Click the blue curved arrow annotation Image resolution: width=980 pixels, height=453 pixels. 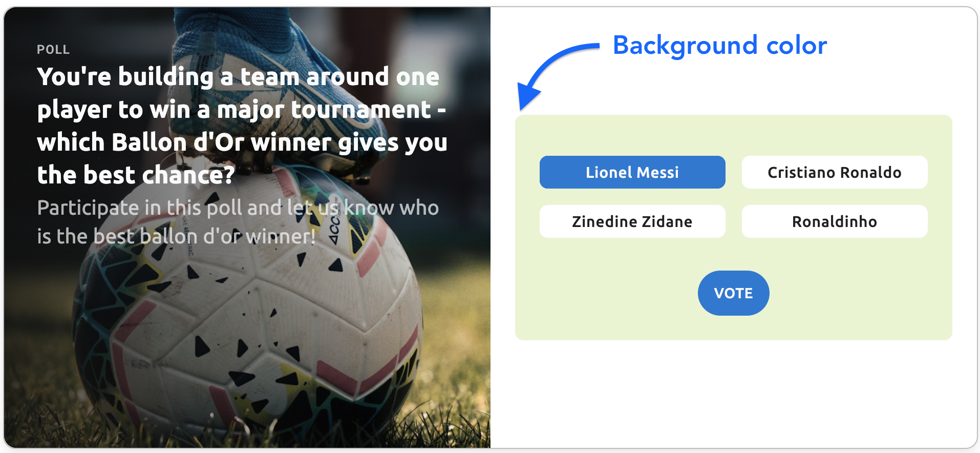point(558,60)
